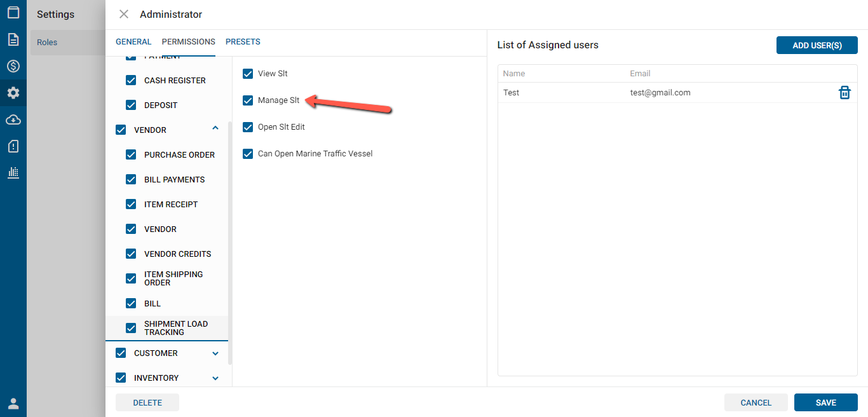Click the dollar sign icon in sidebar

(13, 66)
